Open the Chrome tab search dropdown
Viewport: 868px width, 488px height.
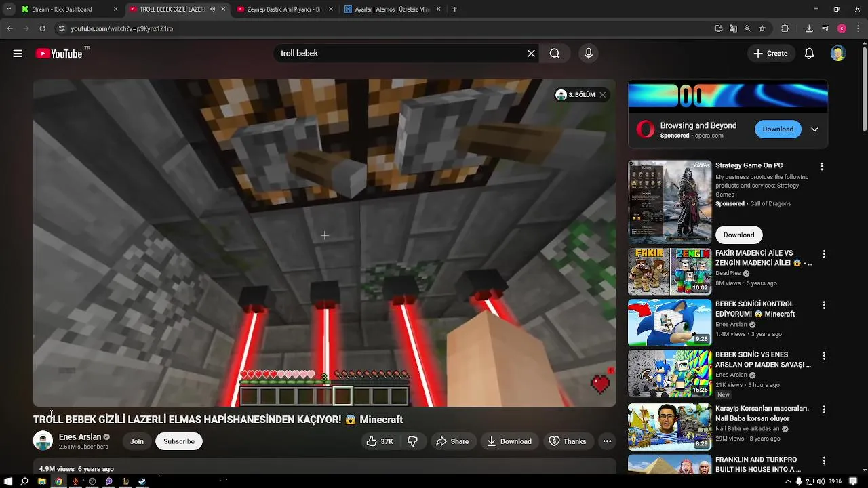coord(8,9)
